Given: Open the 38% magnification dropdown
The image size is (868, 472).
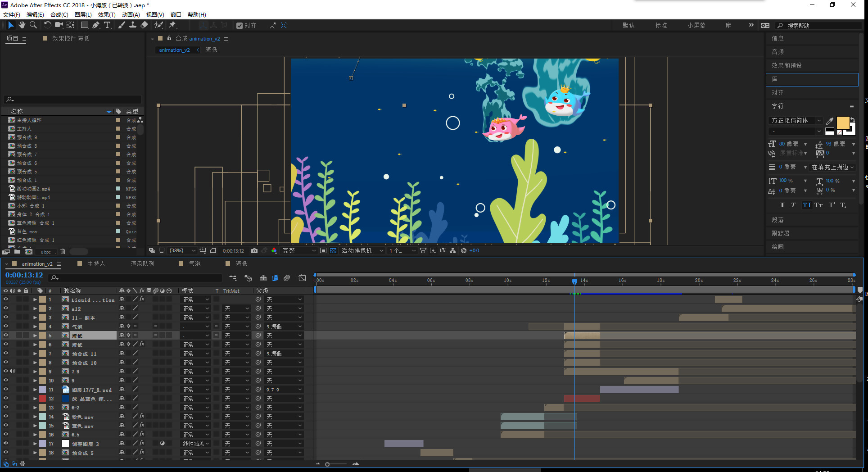Looking at the screenshot, I should (182, 251).
